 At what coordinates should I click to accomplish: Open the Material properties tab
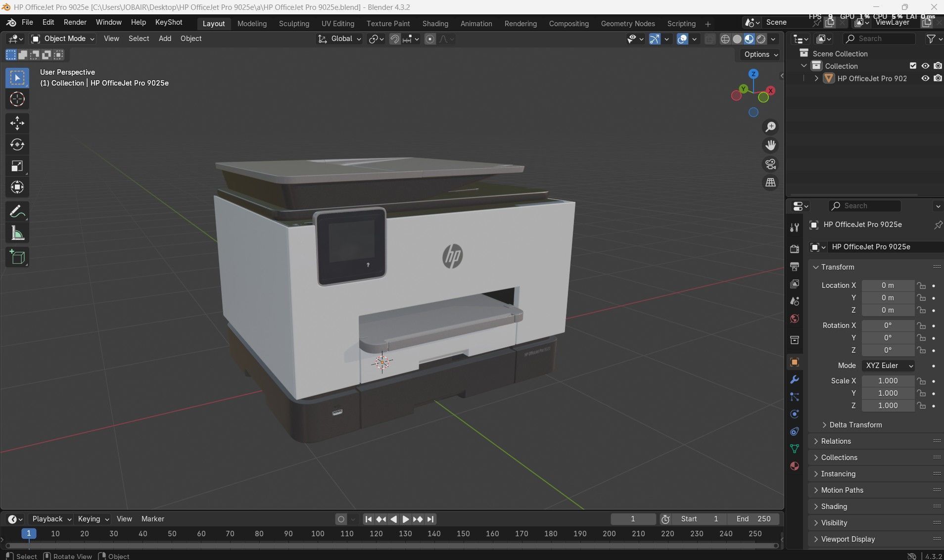pyautogui.click(x=795, y=466)
